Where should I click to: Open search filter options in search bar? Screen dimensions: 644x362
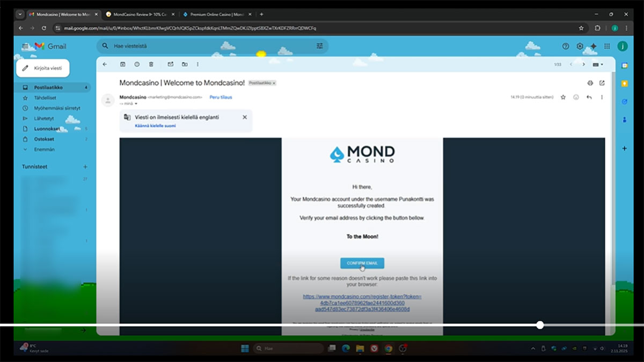tap(320, 46)
